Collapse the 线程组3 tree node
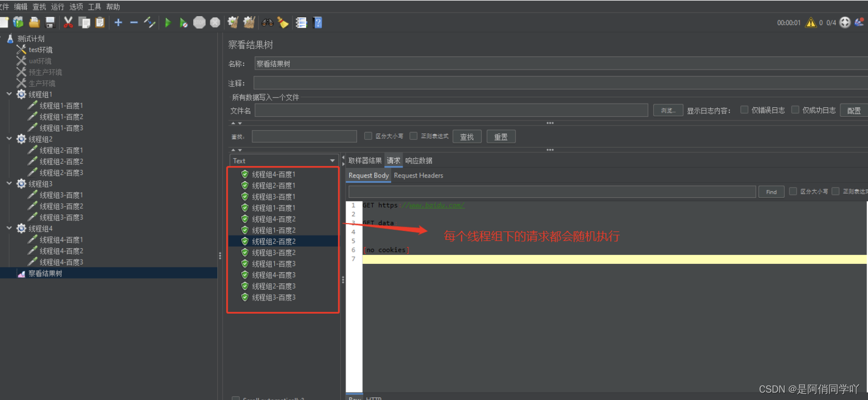This screenshot has width=868, height=400. [9, 183]
